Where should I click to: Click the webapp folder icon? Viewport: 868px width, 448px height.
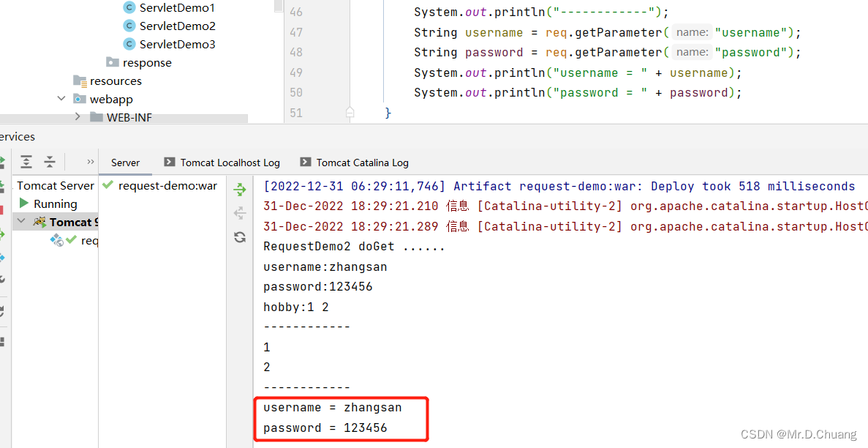pos(80,99)
